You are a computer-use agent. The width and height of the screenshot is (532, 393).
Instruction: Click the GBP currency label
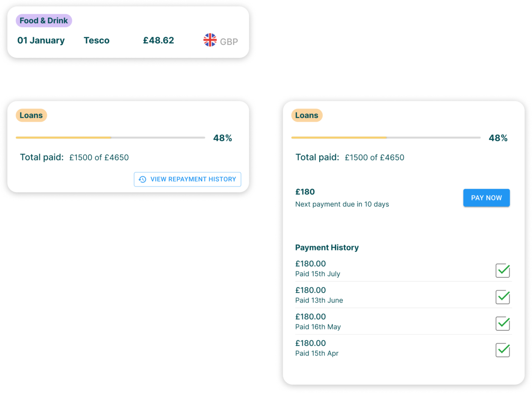click(x=229, y=42)
